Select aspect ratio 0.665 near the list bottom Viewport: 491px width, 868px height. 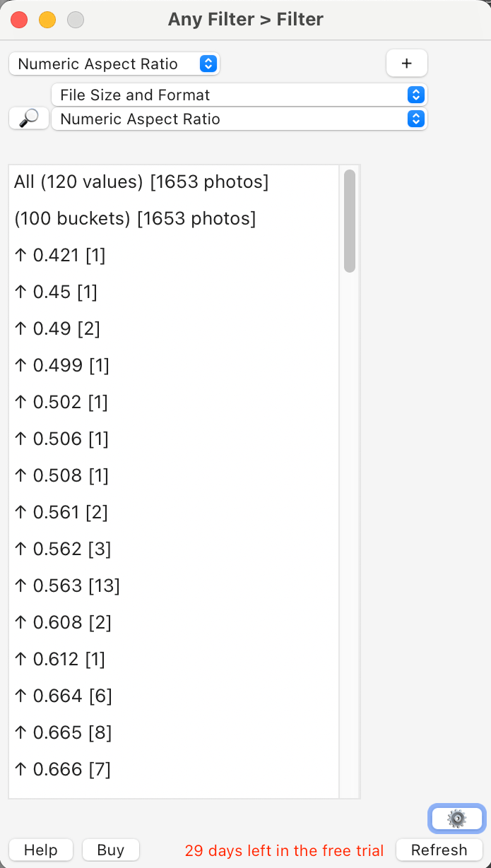click(x=62, y=732)
